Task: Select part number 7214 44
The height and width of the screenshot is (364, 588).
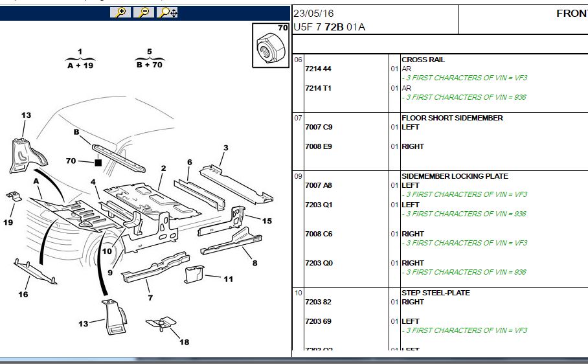Action: click(319, 69)
